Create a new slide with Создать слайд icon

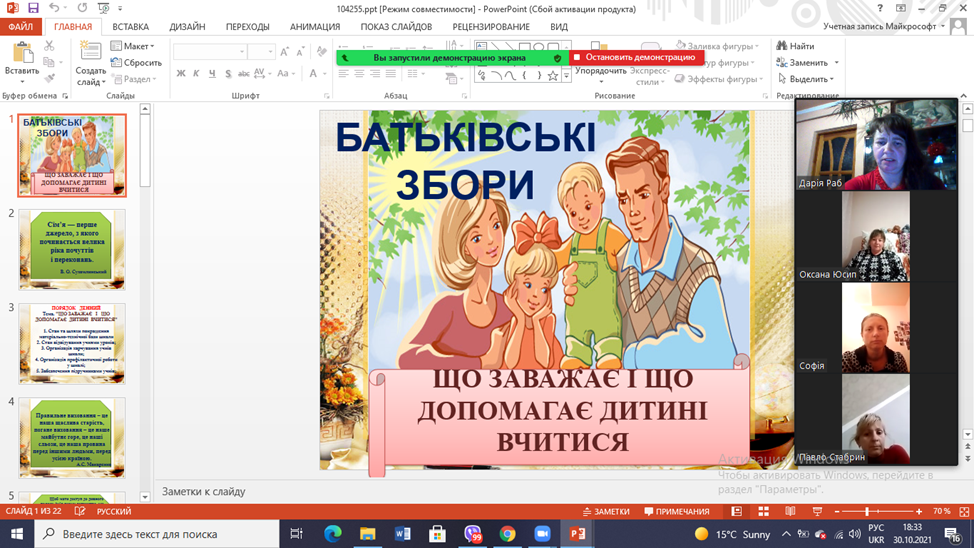(x=91, y=53)
